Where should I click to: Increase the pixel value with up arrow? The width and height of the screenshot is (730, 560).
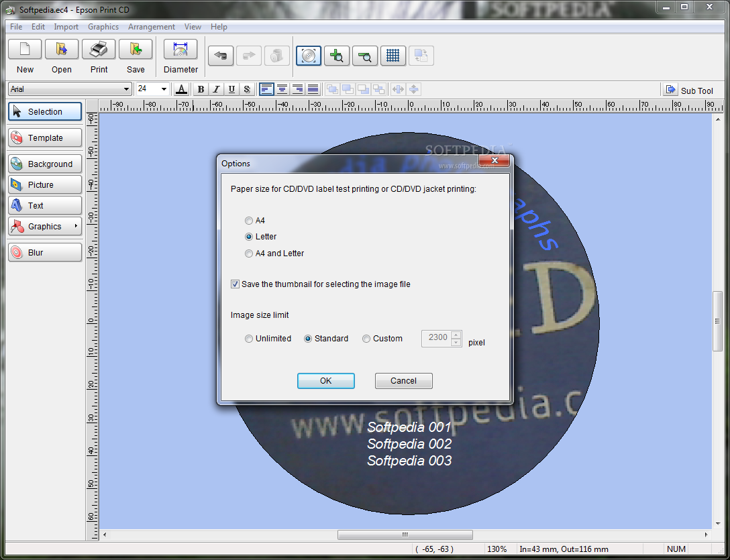click(456, 334)
